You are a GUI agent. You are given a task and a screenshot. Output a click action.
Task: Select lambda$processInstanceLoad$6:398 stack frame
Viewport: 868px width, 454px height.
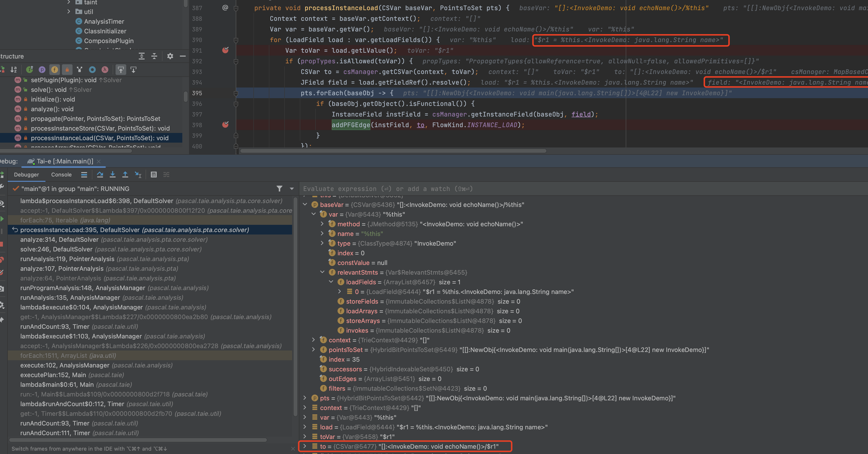point(150,201)
